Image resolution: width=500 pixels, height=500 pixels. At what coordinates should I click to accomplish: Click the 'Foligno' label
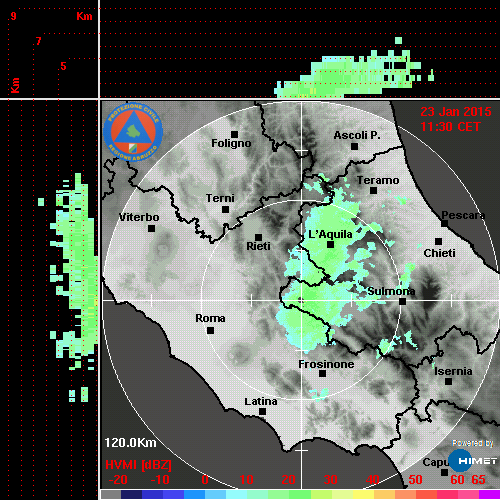click(x=231, y=143)
